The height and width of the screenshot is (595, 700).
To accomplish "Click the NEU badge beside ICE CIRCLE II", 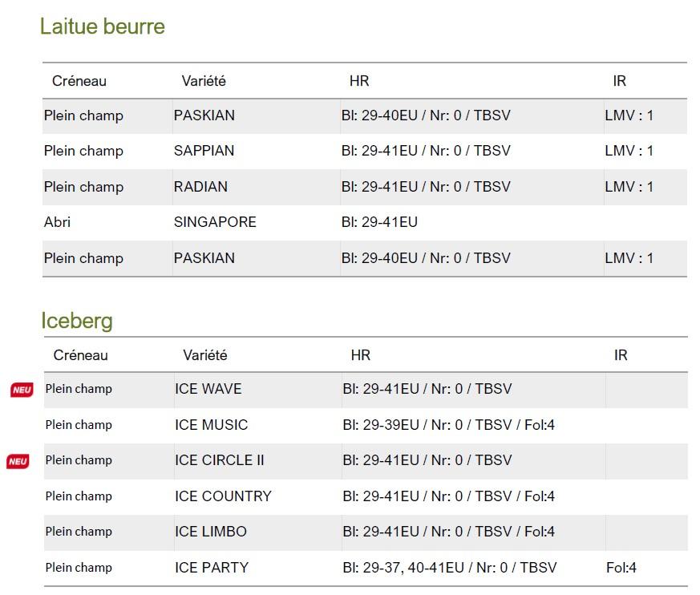I will coord(18,462).
